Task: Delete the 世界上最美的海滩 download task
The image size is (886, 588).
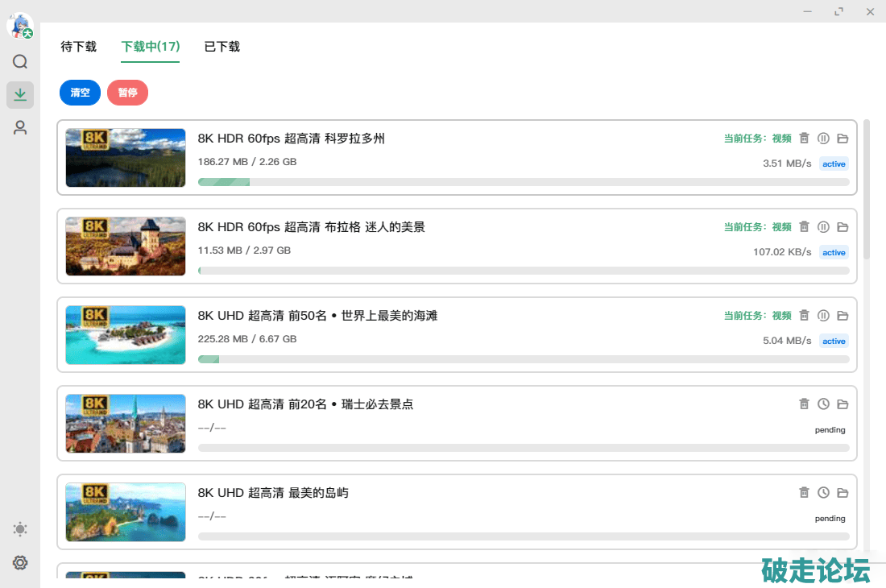Action: coord(804,316)
